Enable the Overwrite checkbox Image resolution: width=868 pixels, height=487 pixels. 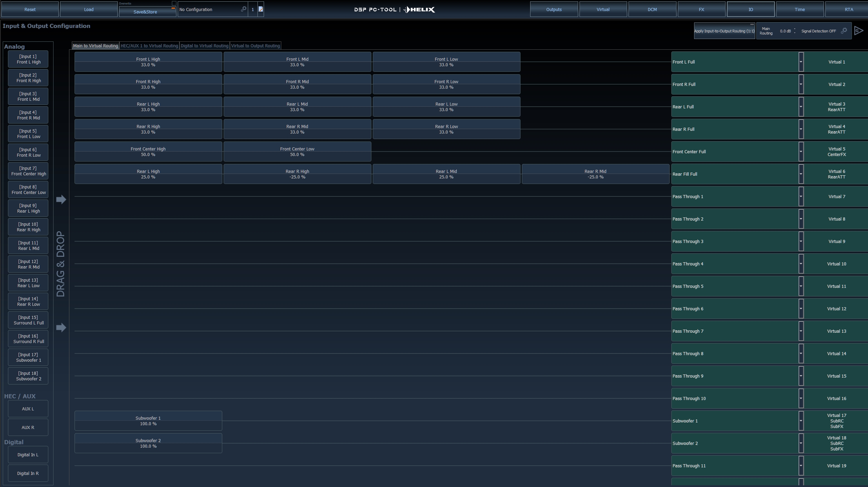(x=174, y=3)
